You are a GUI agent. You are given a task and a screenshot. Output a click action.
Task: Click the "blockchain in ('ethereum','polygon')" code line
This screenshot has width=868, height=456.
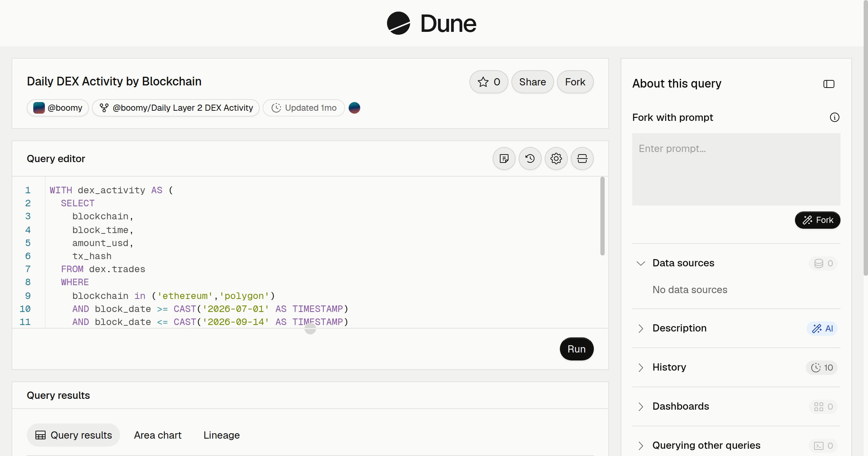174,296
